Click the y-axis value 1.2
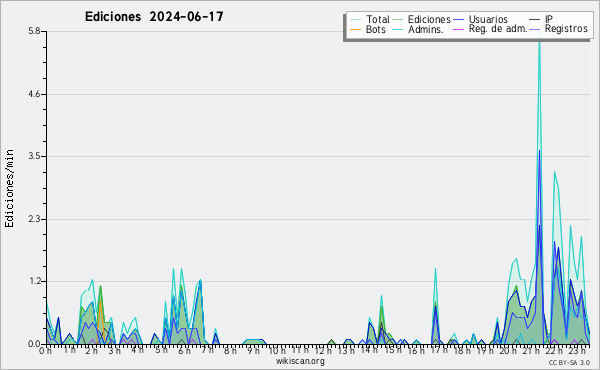The image size is (600, 370). 34,282
